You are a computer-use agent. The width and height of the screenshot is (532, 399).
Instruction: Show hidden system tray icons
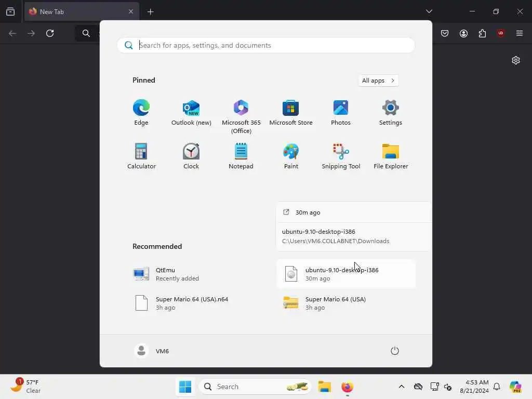[402, 387]
